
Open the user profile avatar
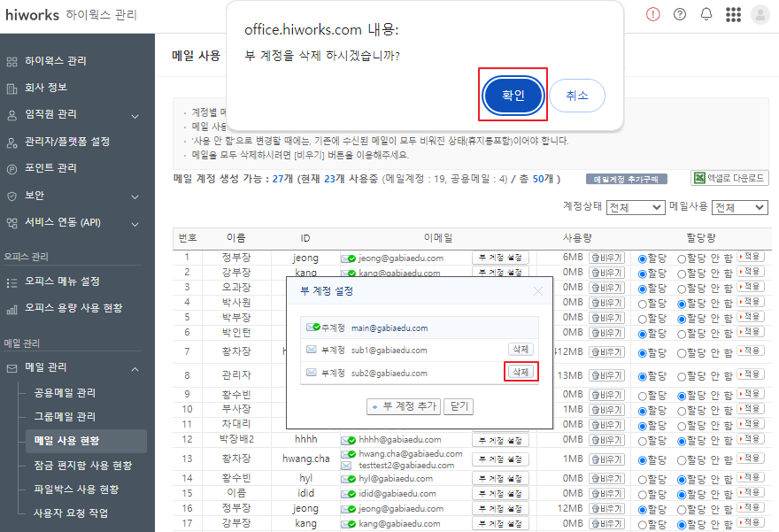pyautogui.click(x=760, y=14)
